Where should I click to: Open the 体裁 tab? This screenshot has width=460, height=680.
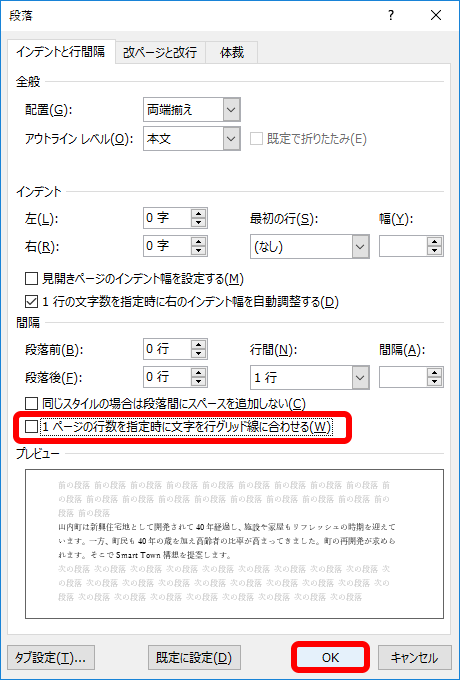[x=232, y=53]
